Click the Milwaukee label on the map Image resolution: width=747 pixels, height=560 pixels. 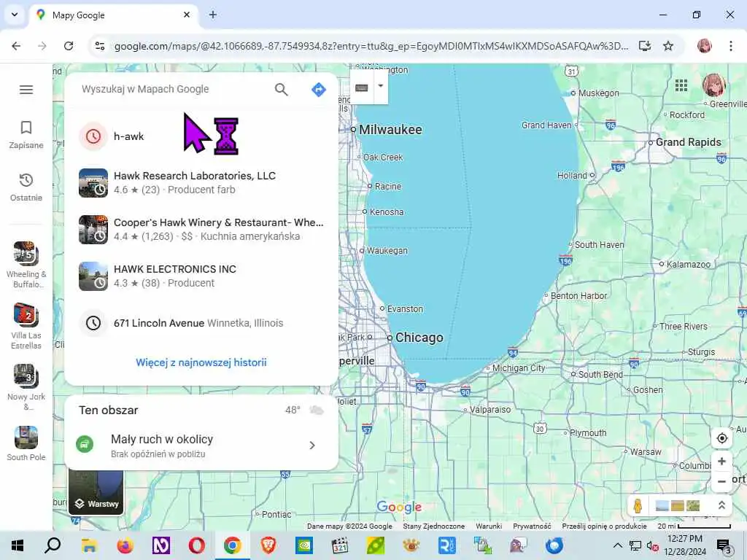[x=390, y=130]
